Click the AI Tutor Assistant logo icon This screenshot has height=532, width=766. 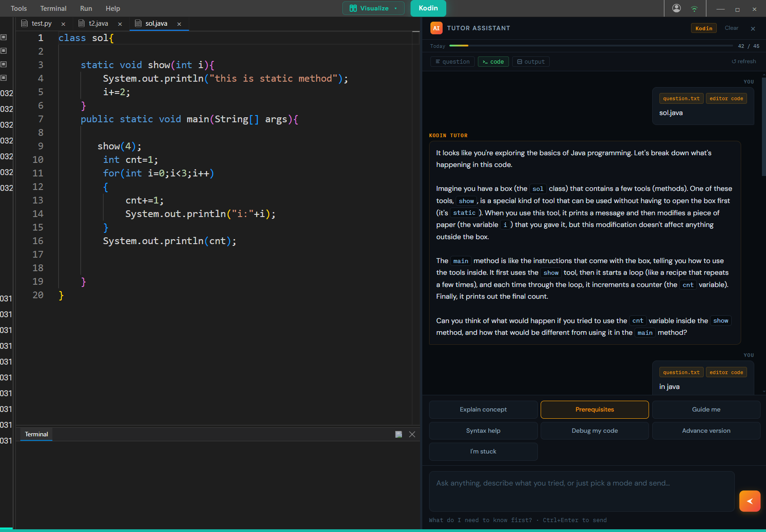436,28
